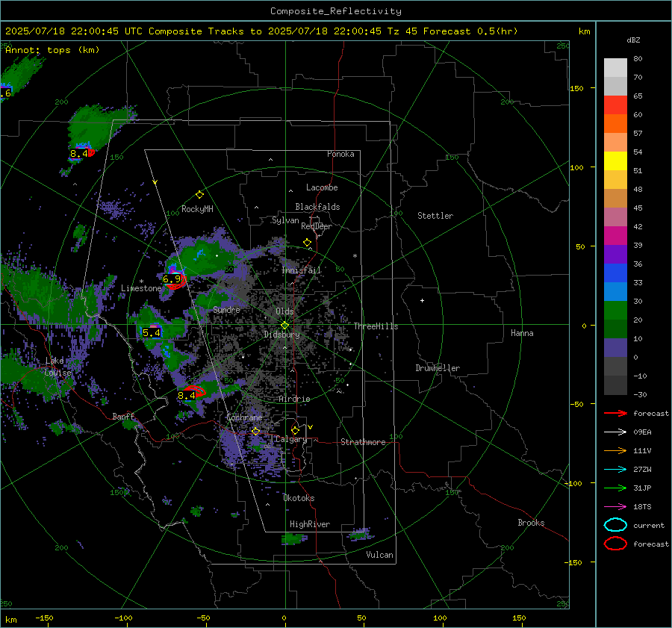This screenshot has height=628, width=672.
Task: Click the yellow diamond marker below Cochrane
Action: (x=256, y=432)
